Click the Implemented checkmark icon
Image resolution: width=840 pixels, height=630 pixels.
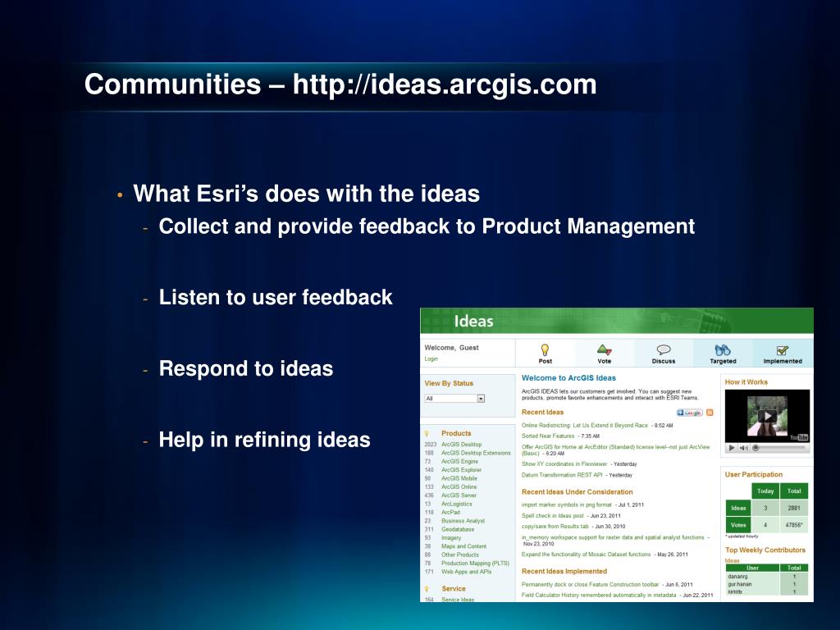pos(782,350)
